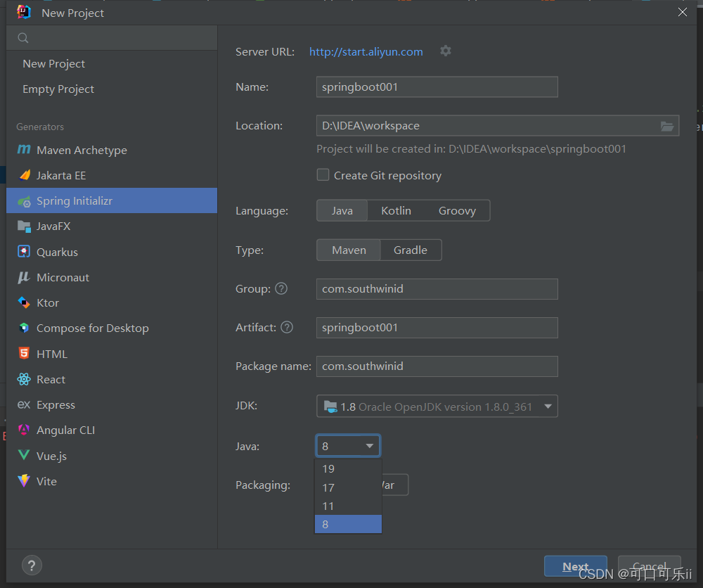Click the generator search field
The height and width of the screenshot is (588, 703).
click(111, 37)
